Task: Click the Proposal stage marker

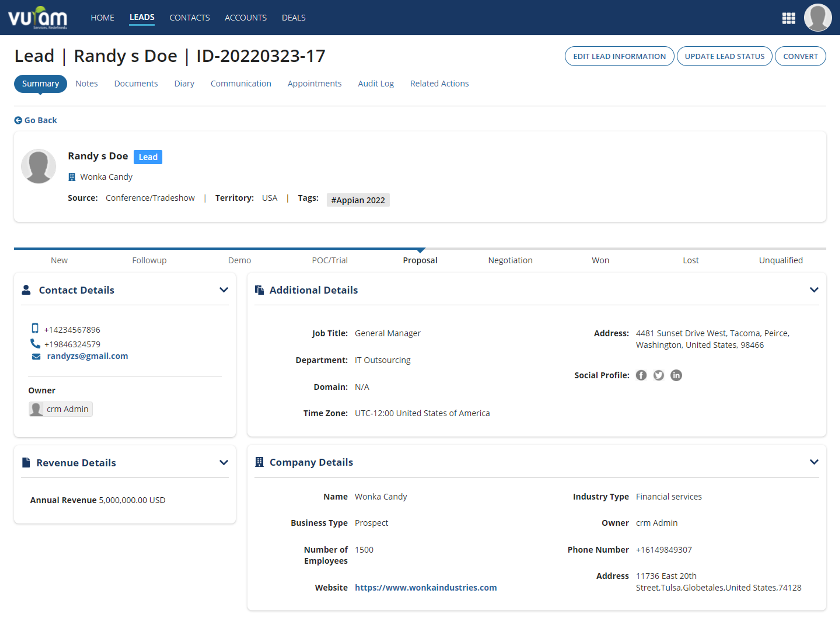Action: tap(420, 260)
